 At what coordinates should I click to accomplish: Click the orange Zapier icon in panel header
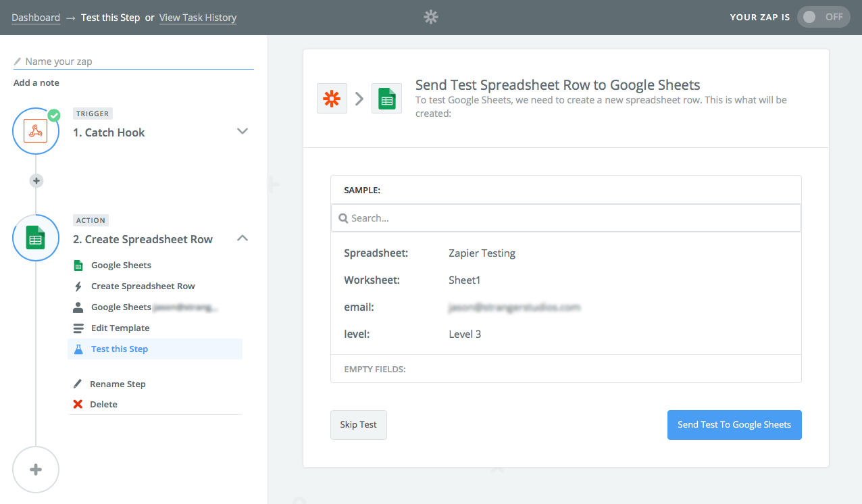pyautogui.click(x=332, y=99)
